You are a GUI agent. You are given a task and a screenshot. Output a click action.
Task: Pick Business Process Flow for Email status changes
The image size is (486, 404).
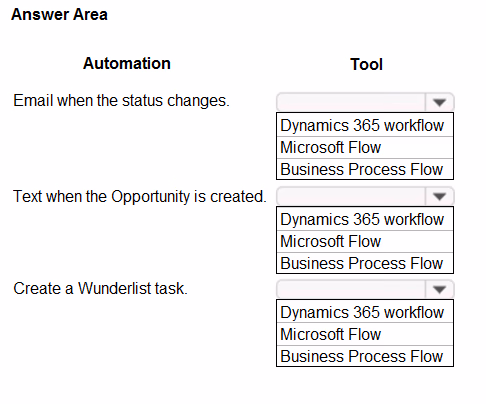pyautogui.click(x=365, y=169)
